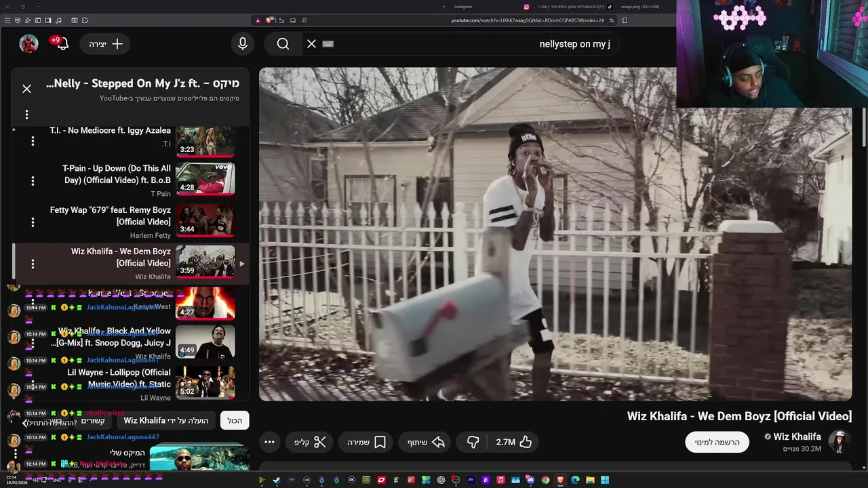The height and width of the screenshot is (488, 868).
Task: Open options for Fetty Wap 679 row
Action: (x=32, y=222)
